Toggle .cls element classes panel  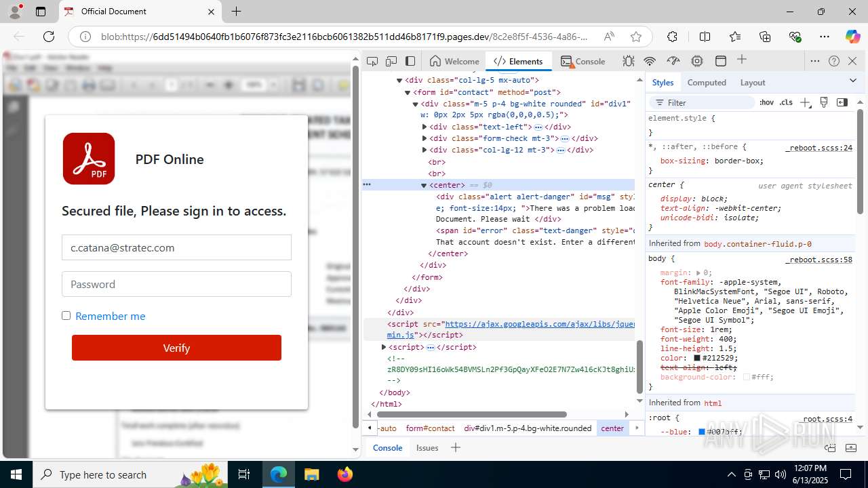(x=786, y=102)
